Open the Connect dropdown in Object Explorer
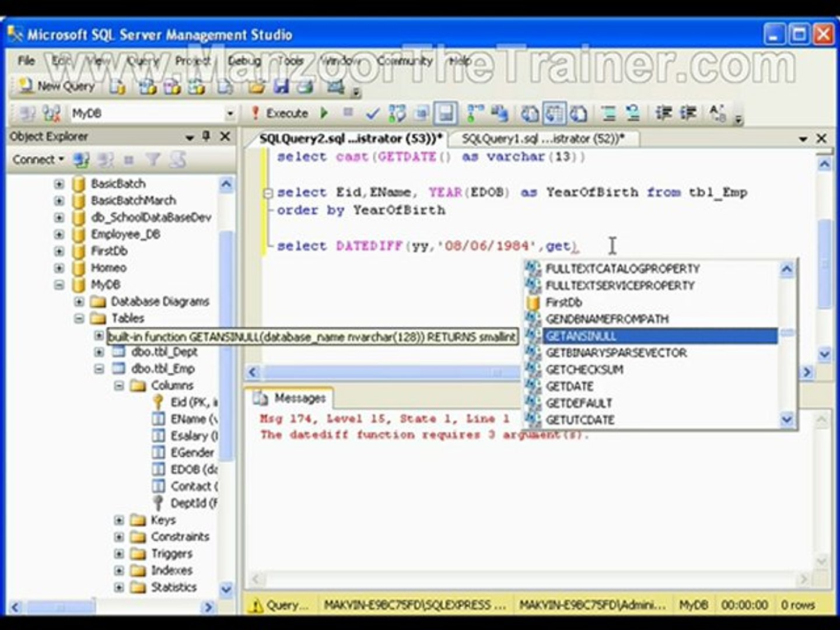 coord(38,159)
